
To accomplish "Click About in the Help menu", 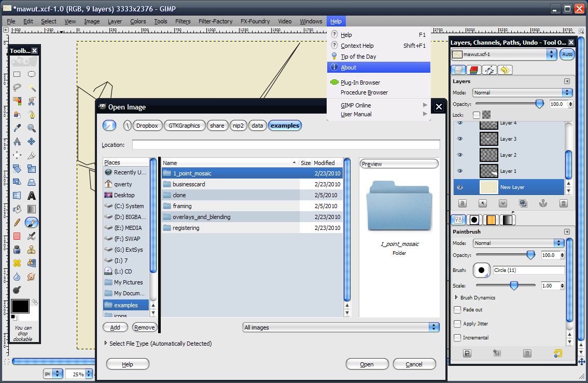I will [379, 67].
